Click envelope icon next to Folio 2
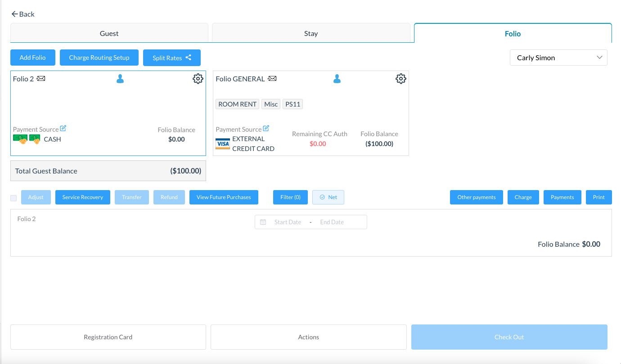This screenshot has height=364, width=621. (41, 79)
